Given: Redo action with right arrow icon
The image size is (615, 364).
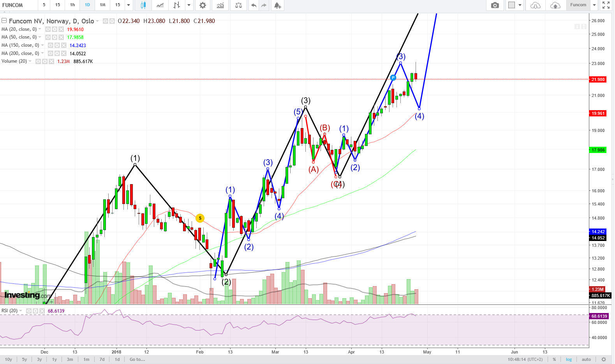Looking at the screenshot, I should pyautogui.click(x=264, y=5).
